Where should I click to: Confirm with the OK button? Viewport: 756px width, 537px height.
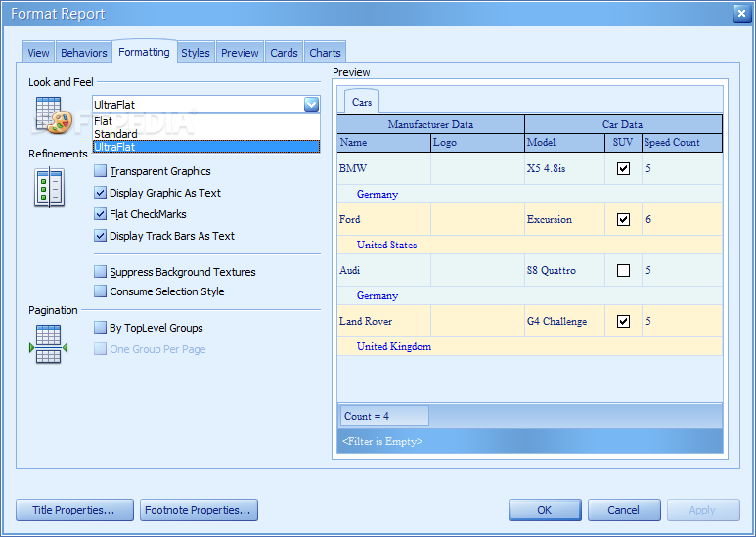click(x=545, y=510)
